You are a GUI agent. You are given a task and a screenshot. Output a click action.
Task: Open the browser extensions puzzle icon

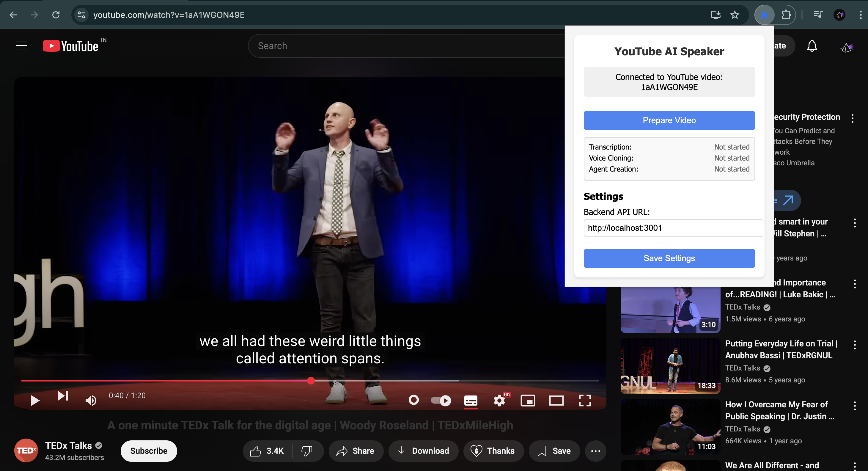click(786, 15)
